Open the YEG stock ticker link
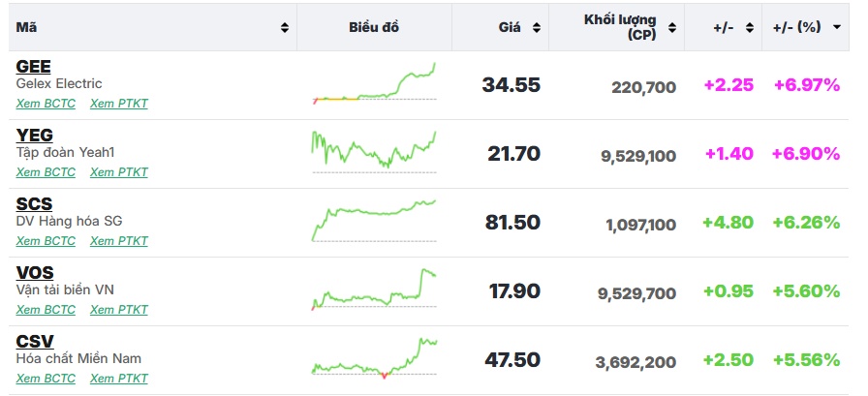This screenshot has width=868, height=396. coord(35,136)
